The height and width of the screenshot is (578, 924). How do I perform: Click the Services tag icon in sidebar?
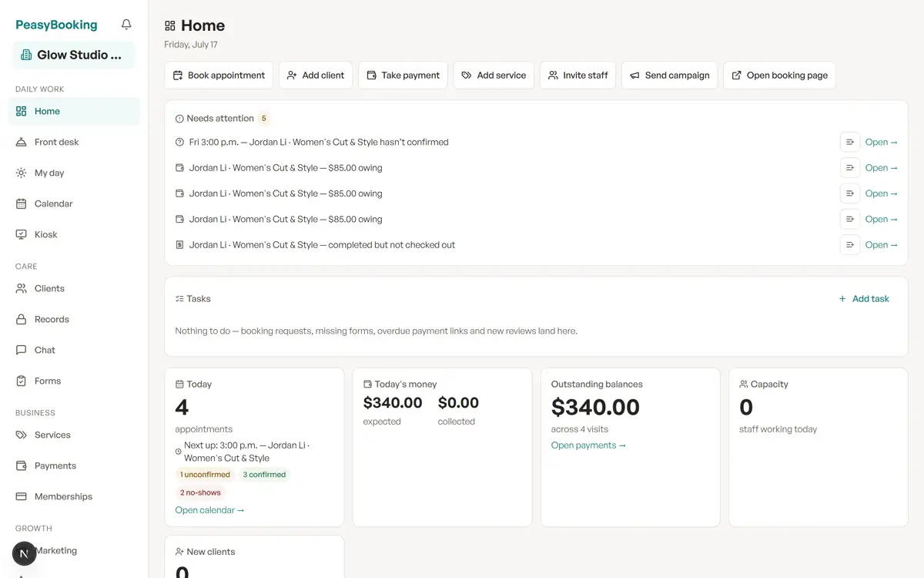[x=22, y=435]
